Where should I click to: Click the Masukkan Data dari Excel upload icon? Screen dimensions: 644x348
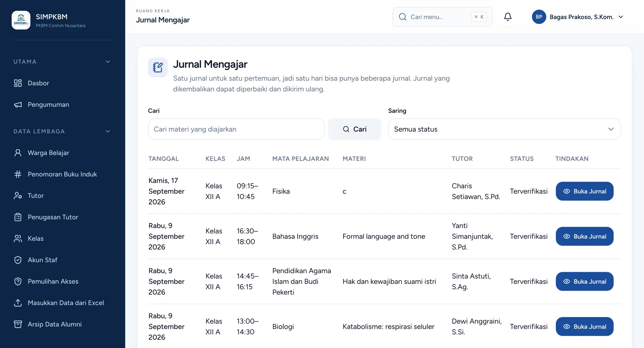click(18, 303)
